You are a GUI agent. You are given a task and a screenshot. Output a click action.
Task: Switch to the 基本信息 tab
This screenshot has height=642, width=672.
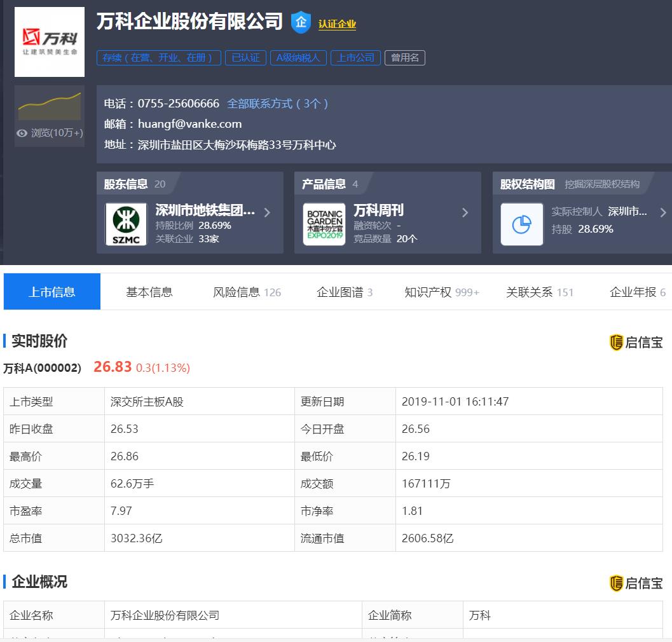click(x=149, y=292)
